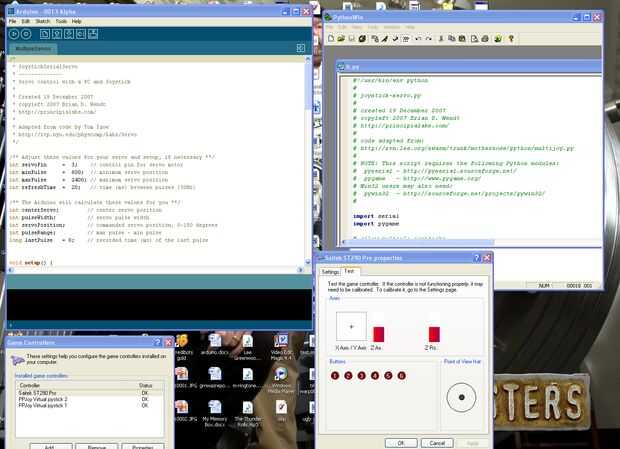Click the New sketch icon in Arduino

point(45,34)
